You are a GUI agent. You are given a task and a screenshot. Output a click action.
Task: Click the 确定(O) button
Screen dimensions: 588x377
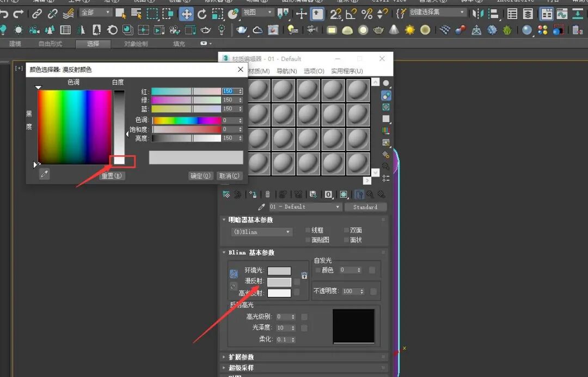(200, 175)
